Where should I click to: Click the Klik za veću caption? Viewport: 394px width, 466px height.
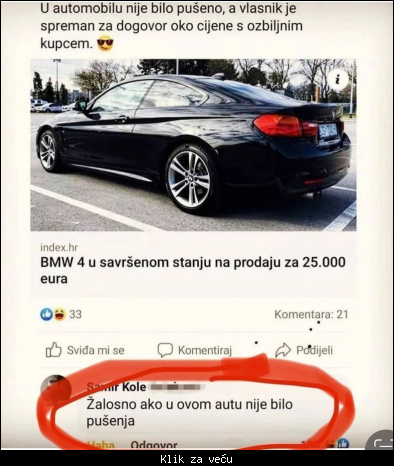click(x=196, y=459)
